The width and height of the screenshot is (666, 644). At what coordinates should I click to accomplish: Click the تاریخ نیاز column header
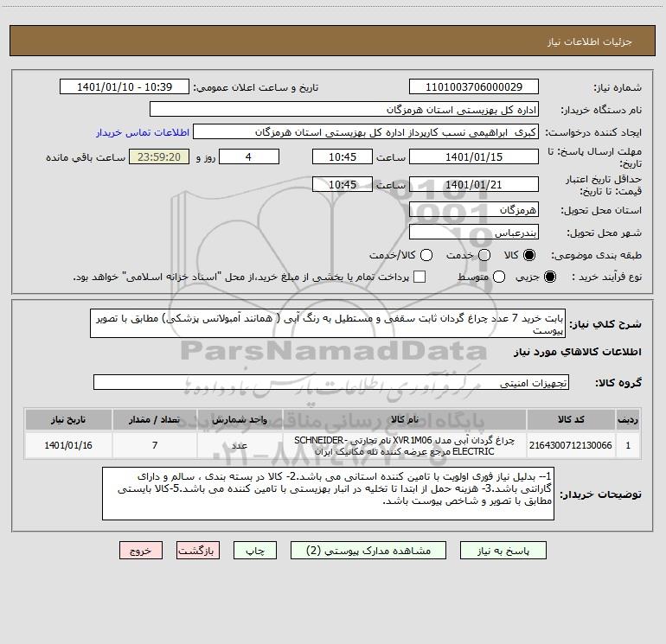click(x=68, y=419)
